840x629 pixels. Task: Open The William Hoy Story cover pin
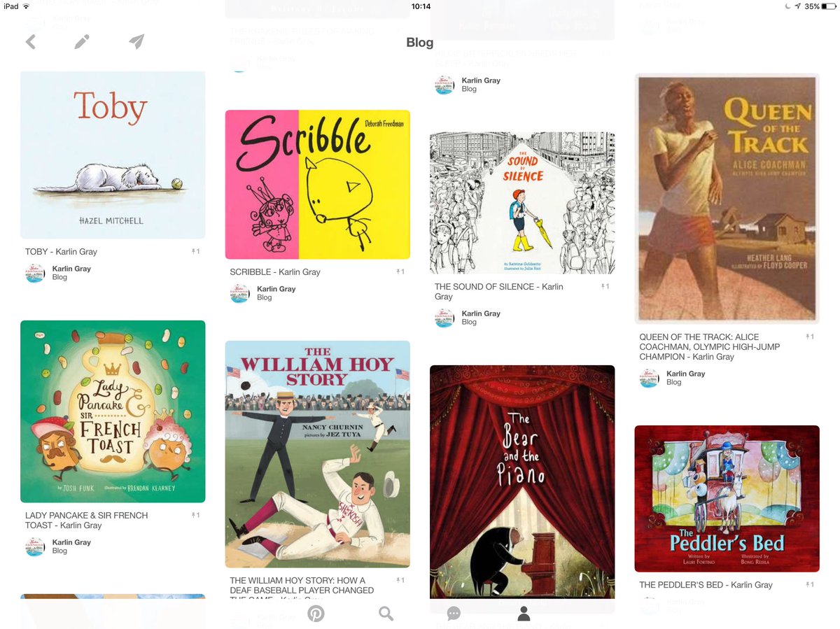[318, 454]
